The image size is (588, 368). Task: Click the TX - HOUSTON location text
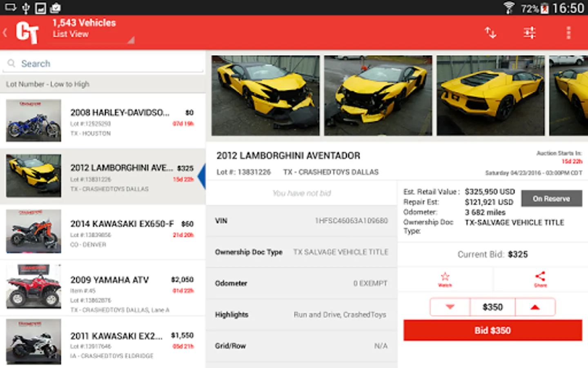(91, 134)
